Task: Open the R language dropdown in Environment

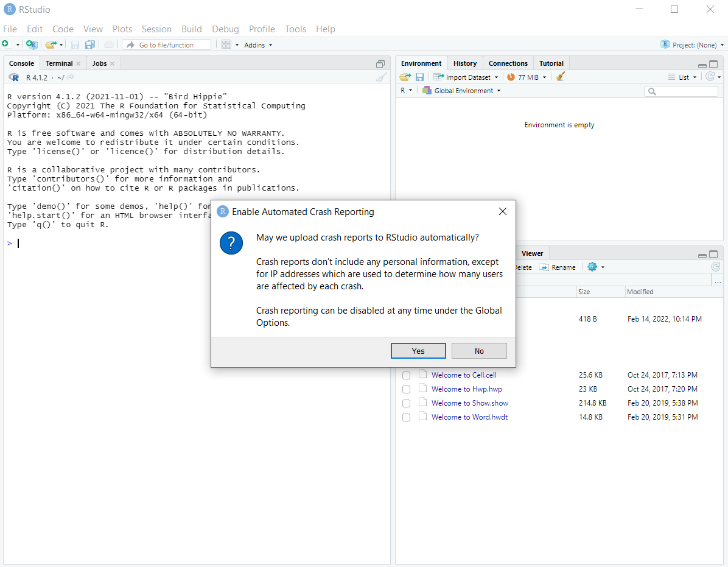Action: (x=406, y=91)
